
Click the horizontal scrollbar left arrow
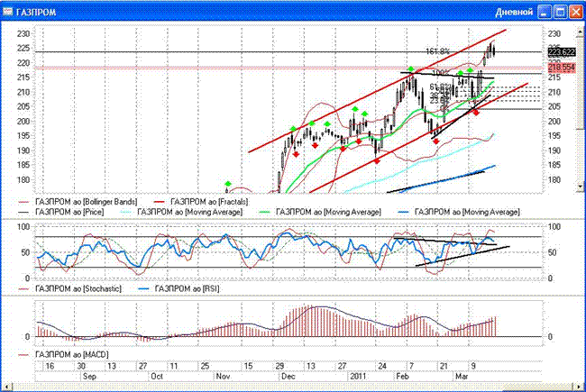[6, 387]
